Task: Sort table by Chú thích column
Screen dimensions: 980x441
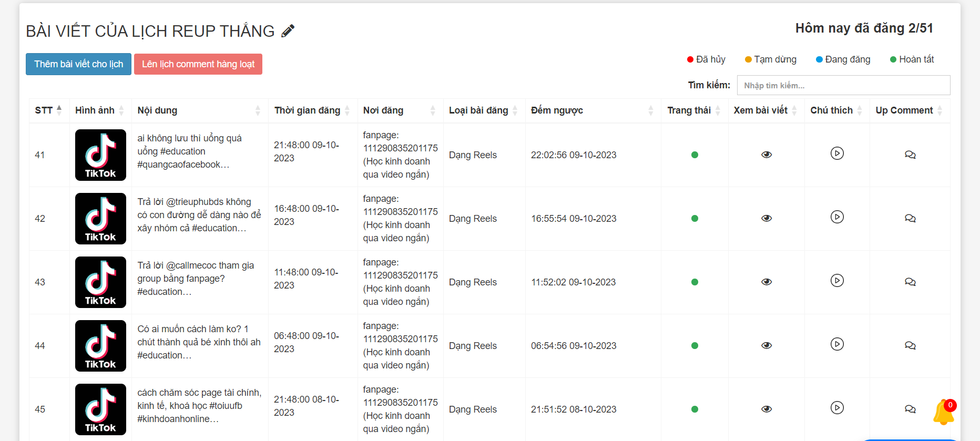Action: [x=837, y=110]
